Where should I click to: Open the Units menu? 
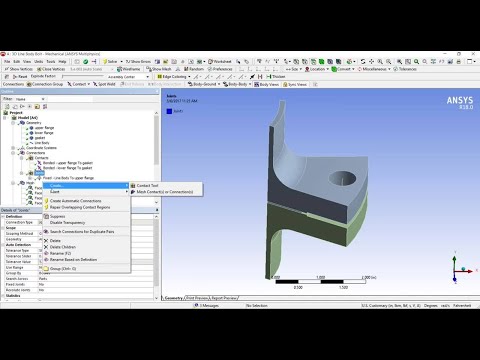coord(39,62)
